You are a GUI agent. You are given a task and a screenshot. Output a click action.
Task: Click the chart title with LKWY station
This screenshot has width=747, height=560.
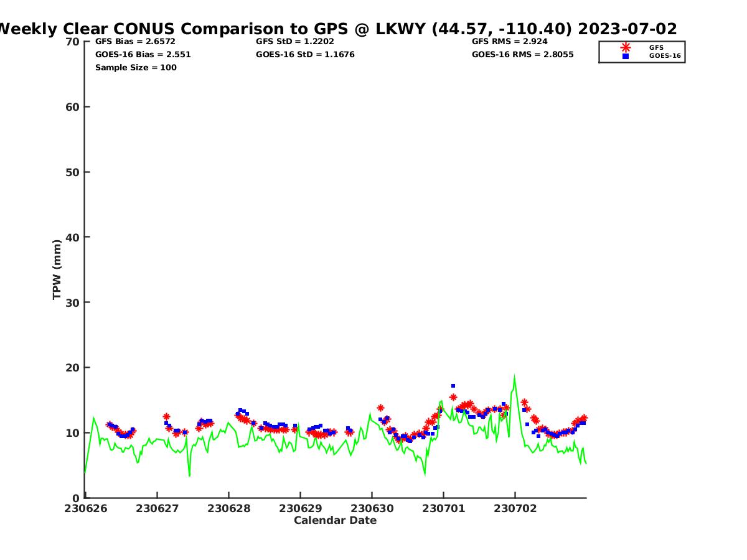(x=336, y=29)
